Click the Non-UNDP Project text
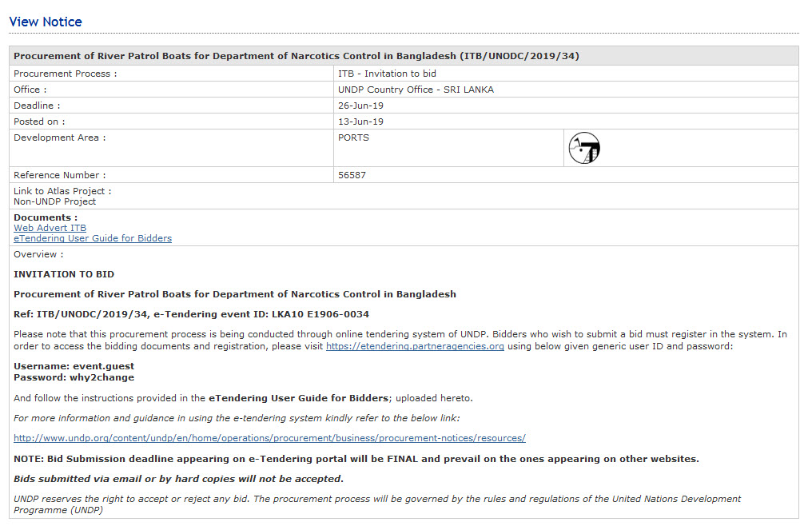This screenshot has height=530, width=812. [54, 201]
